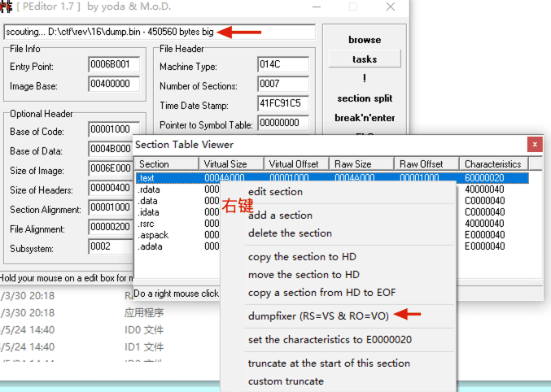Select the .text section row
This screenshot has height=392, width=551.
332,178
